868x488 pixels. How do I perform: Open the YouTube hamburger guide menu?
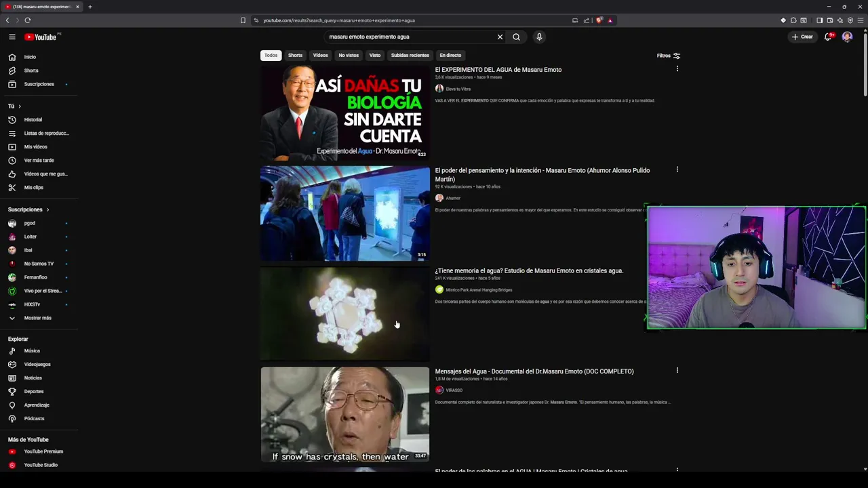[x=12, y=37]
